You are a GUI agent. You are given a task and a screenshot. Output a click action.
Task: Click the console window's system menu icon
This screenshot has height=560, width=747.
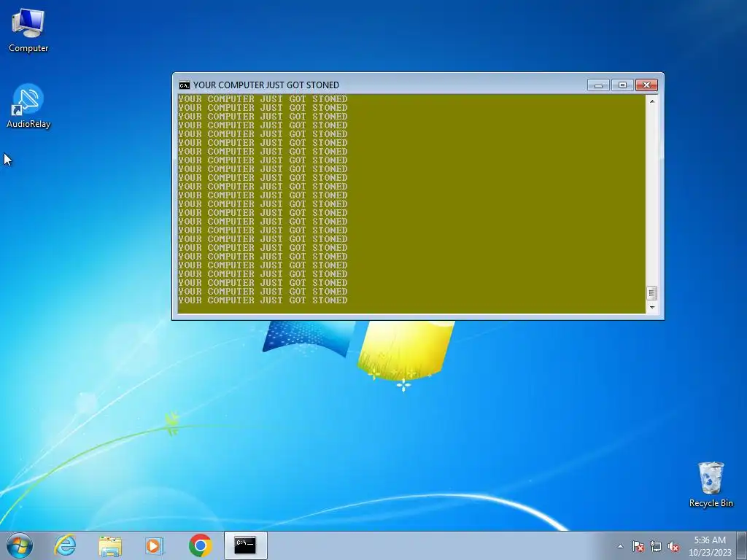tap(185, 85)
